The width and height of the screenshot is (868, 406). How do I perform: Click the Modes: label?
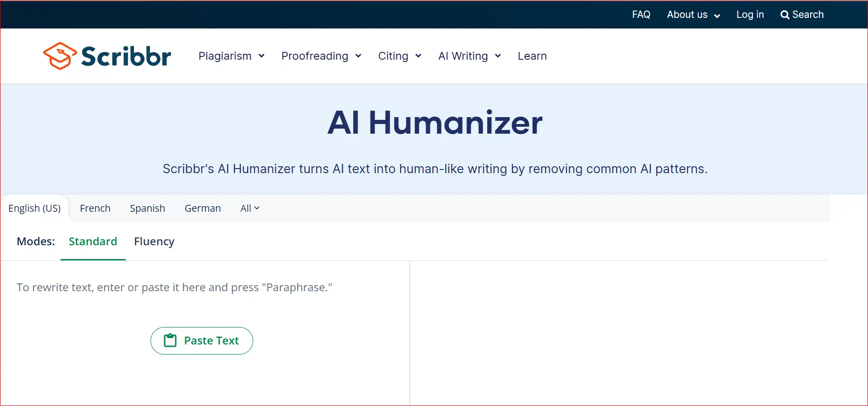(36, 242)
